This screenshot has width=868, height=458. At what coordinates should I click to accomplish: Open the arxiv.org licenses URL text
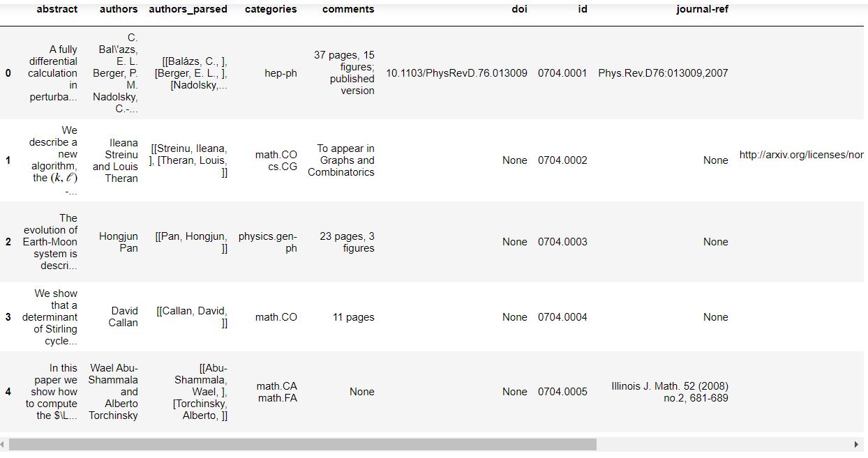801,155
